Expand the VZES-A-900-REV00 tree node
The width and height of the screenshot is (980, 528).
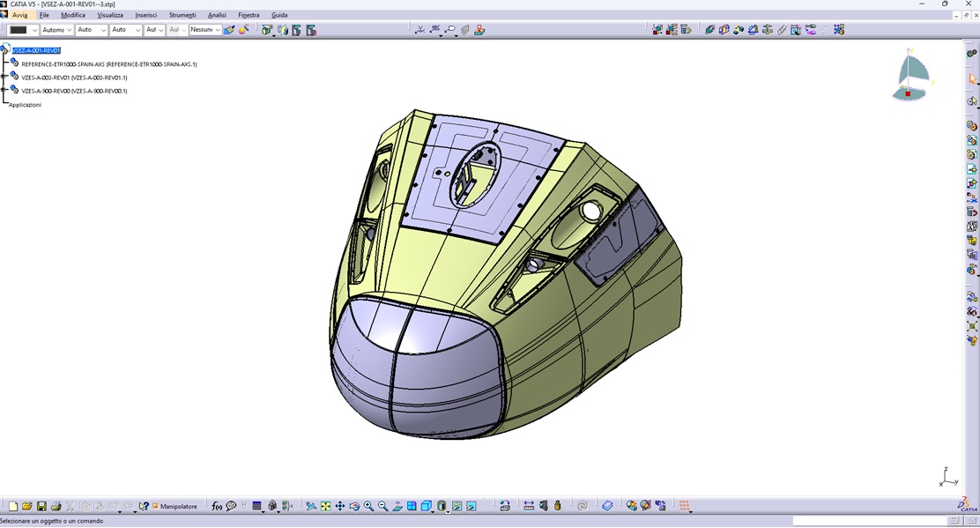[x=4, y=91]
